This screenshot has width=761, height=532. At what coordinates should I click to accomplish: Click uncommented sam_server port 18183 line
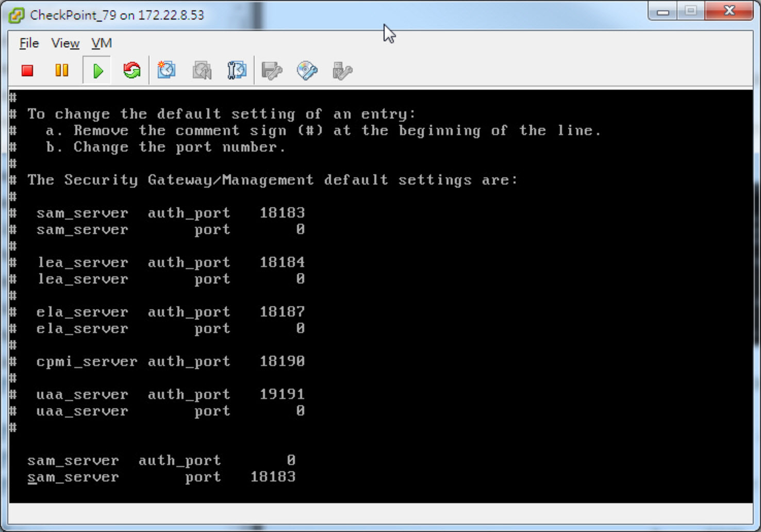161,477
